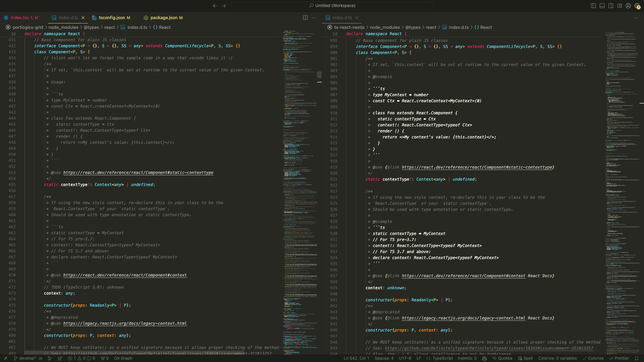Click the Go Back arrow

[215, 6]
